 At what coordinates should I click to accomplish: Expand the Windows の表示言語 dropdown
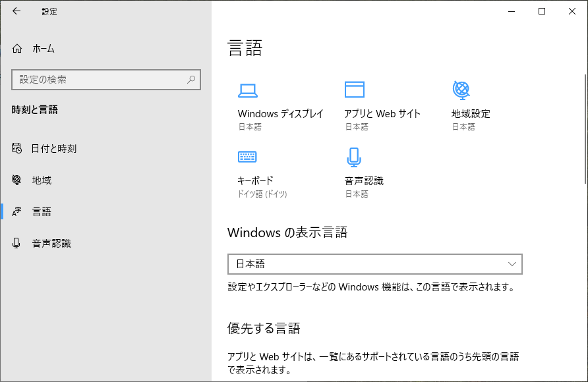375,264
